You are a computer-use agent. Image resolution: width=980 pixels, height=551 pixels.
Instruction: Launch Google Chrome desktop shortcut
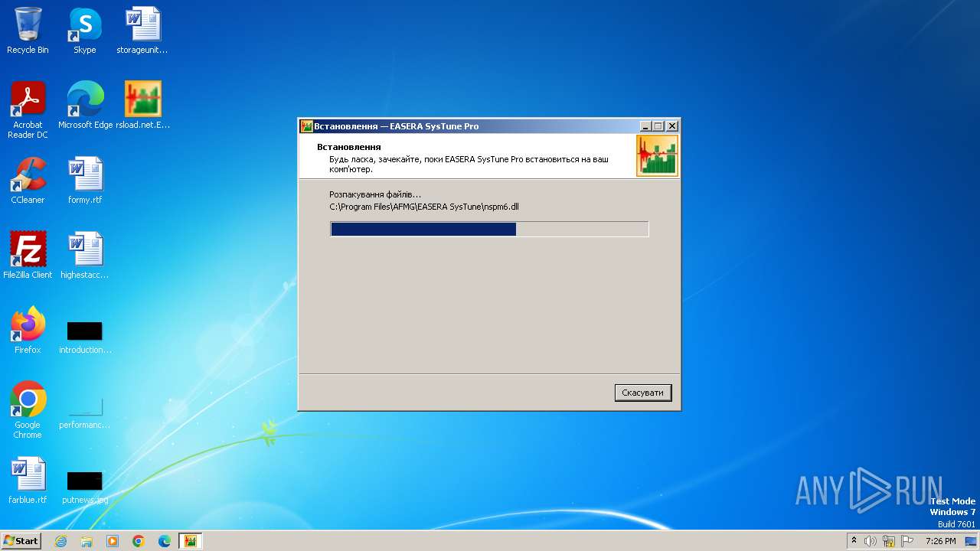(28, 410)
